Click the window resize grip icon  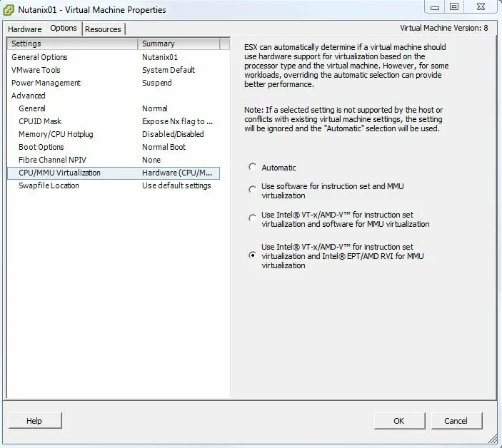[493, 439]
